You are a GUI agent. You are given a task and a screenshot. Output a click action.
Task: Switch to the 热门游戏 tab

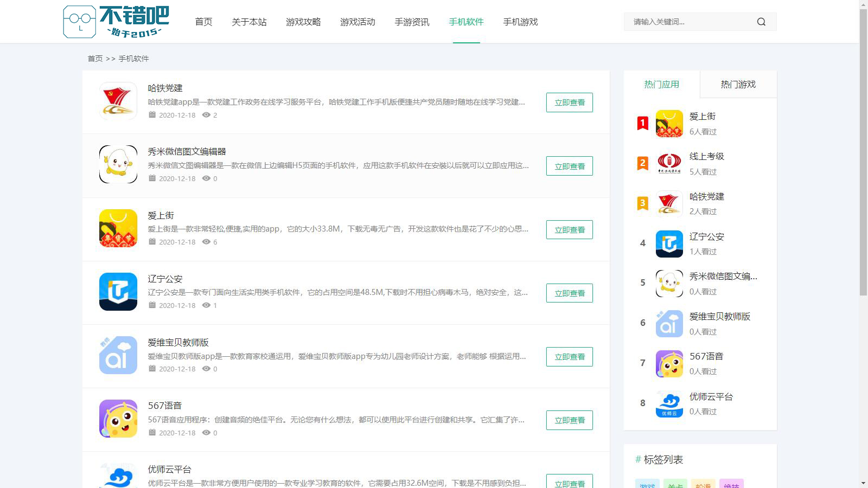pos(738,84)
